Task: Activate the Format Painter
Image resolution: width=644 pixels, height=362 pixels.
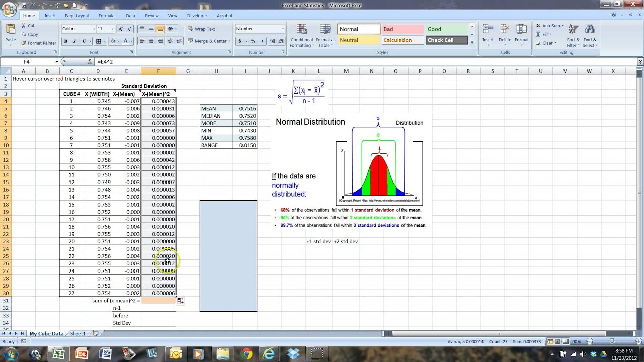Action: (39, 43)
